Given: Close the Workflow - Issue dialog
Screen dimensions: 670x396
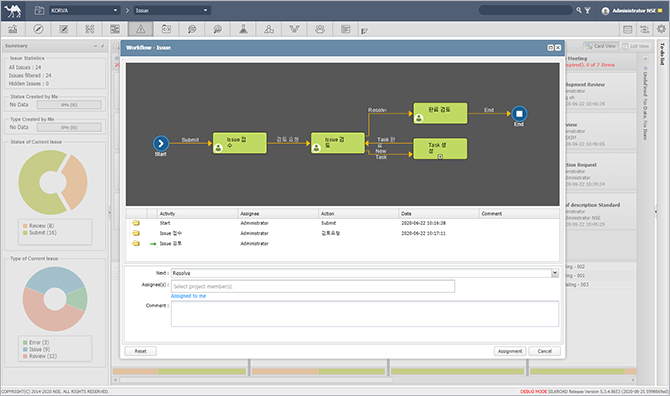Looking at the screenshot, I should [x=558, y=48].
